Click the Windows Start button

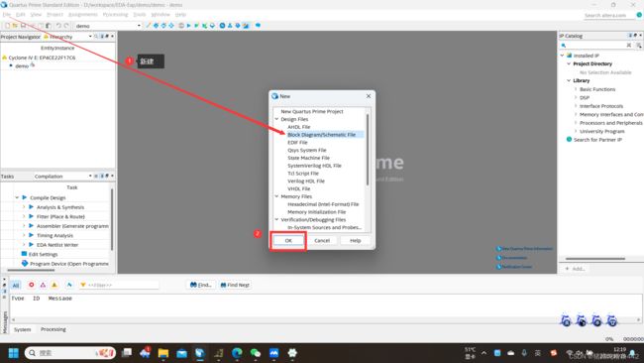(14, 353)
